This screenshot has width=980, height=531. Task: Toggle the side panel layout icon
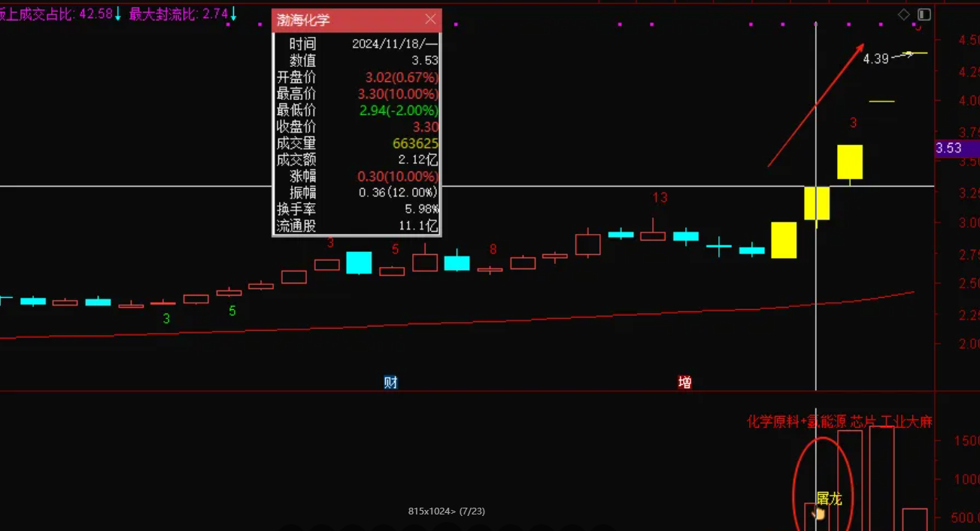[x=924, y=14]
